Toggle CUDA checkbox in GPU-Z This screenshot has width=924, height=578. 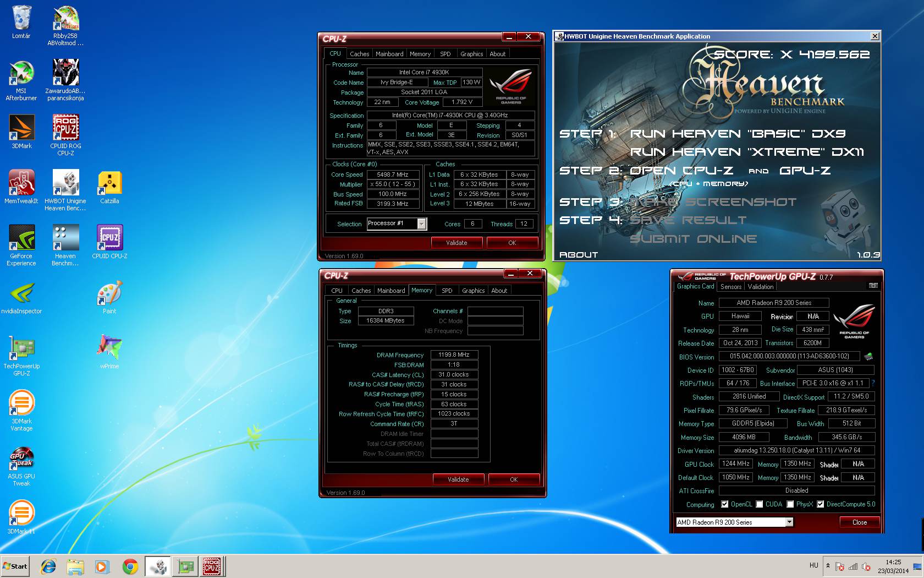click(759, 504)
